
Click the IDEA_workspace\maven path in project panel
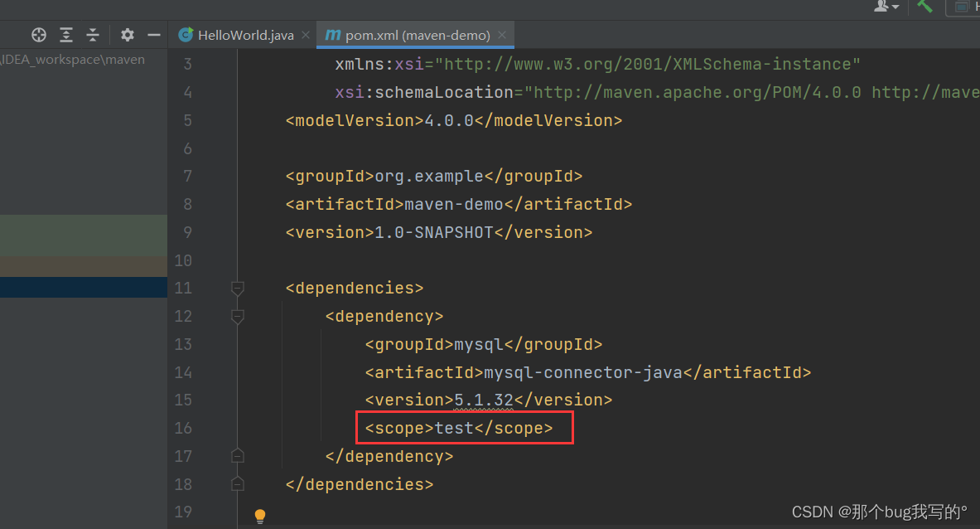click(73, 60)
